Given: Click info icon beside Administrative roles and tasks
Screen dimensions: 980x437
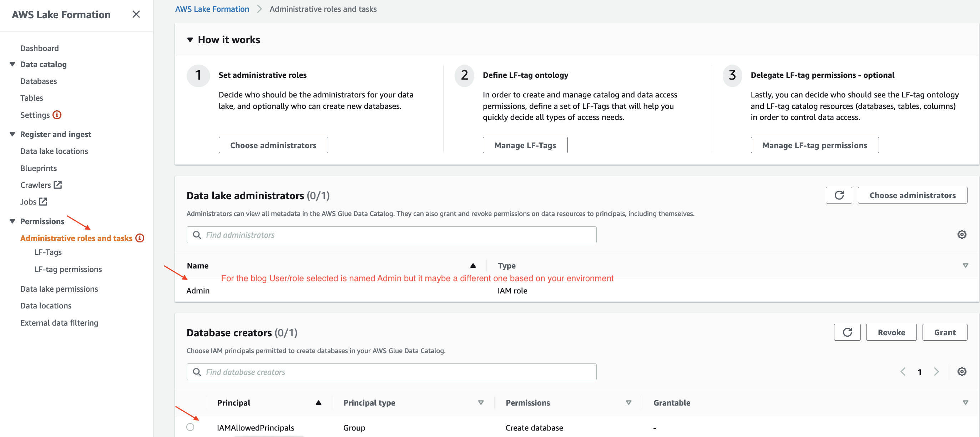Looking at the screenshot, I should (140, 238).
